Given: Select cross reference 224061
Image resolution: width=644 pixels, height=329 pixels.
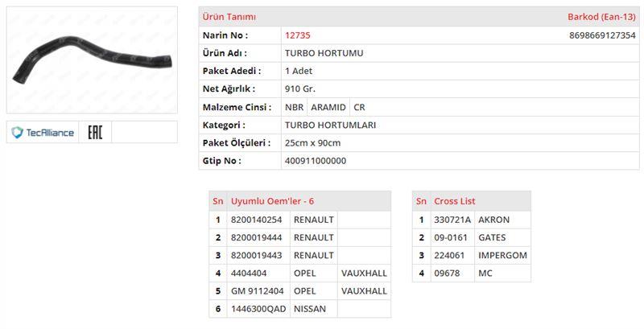Looking at the screenshot, I should coord(449,255).
